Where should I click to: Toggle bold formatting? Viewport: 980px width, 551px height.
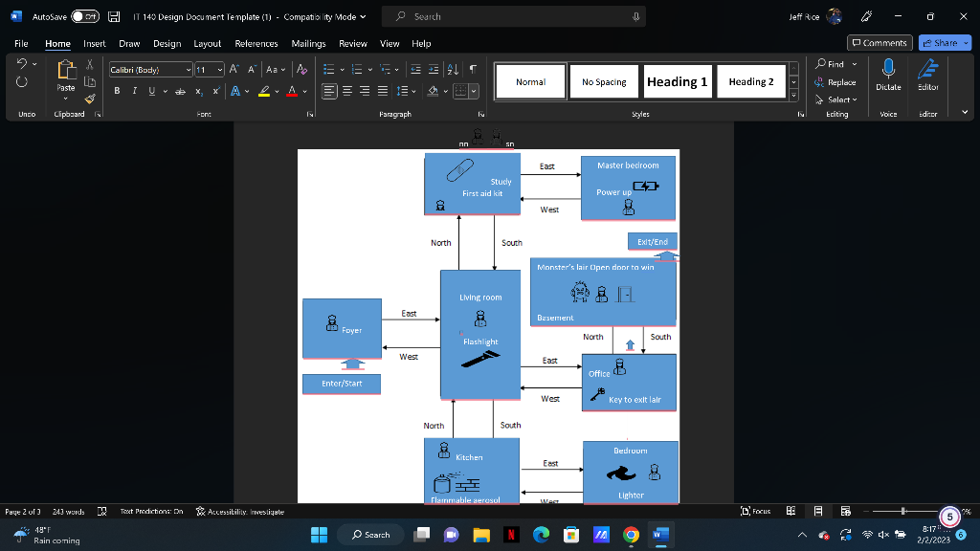pos(117,91)
